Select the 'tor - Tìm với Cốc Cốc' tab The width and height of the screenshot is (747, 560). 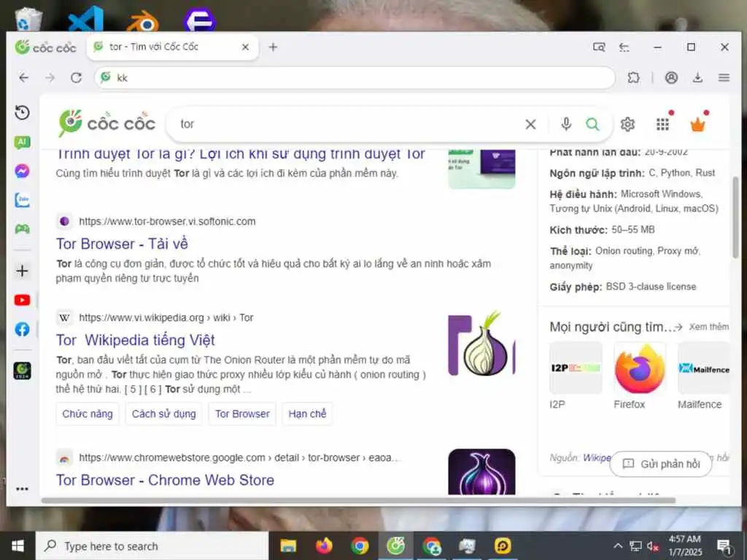pos(172,47)
